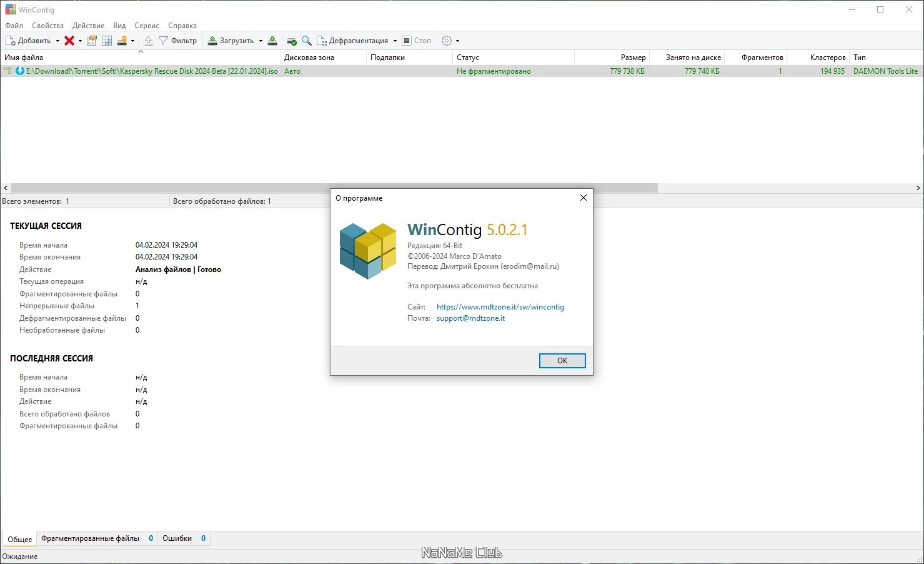Expand the Добавить dropdown arrow

point(57,41)
